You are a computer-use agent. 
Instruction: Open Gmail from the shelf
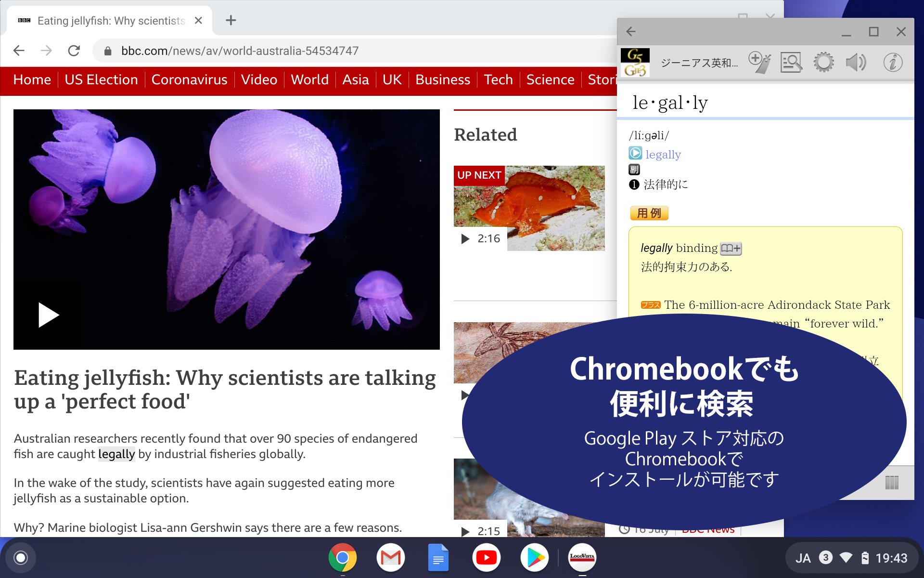pyautogui.click(x=391, y=558)
